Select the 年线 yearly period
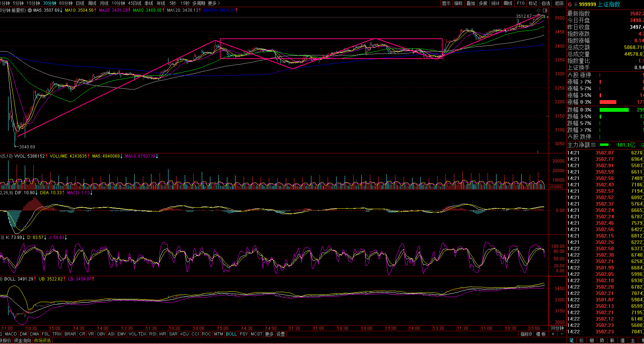Viewport: 644px width, 344px height. (161, 3)
